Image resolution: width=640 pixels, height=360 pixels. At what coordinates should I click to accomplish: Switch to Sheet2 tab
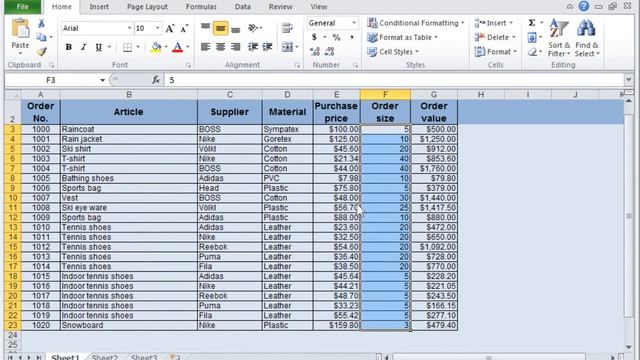(x=104, y=357)
